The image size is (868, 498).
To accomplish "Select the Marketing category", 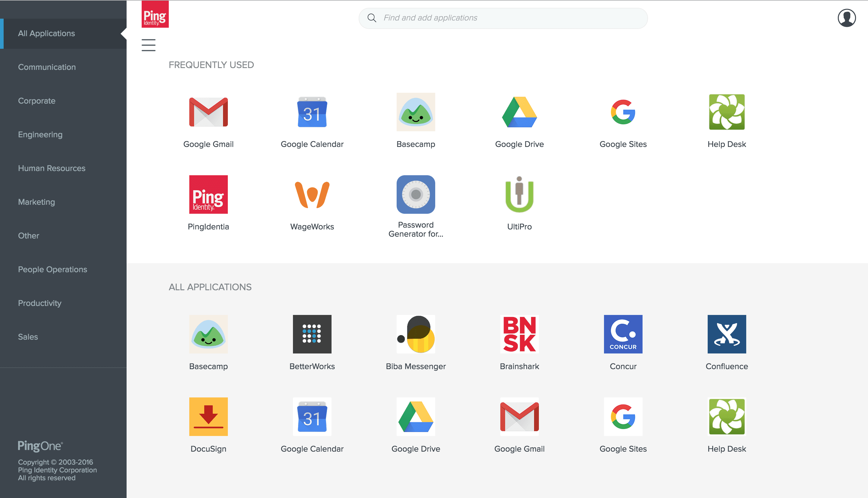I will pos(63,202).
